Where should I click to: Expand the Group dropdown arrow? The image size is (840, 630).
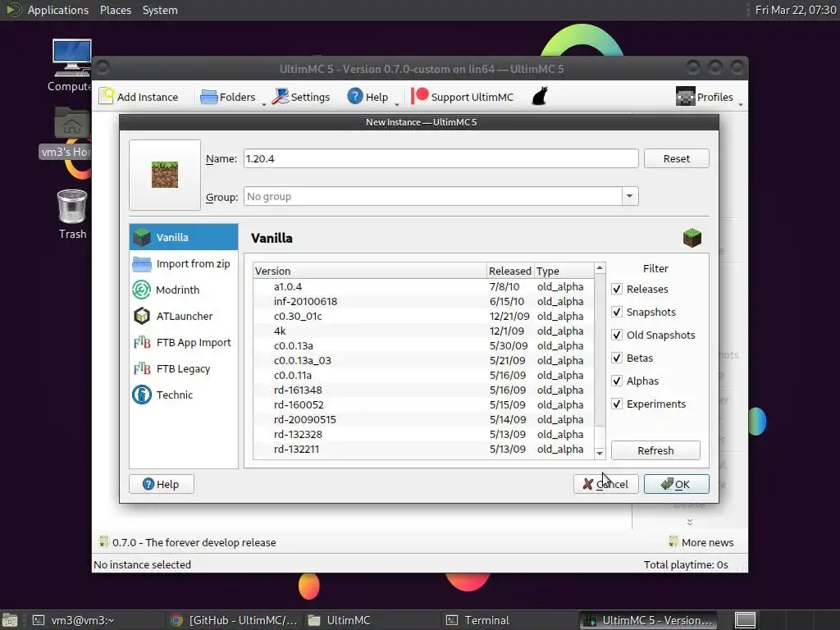pyautogui.click(x=630, y=197)
